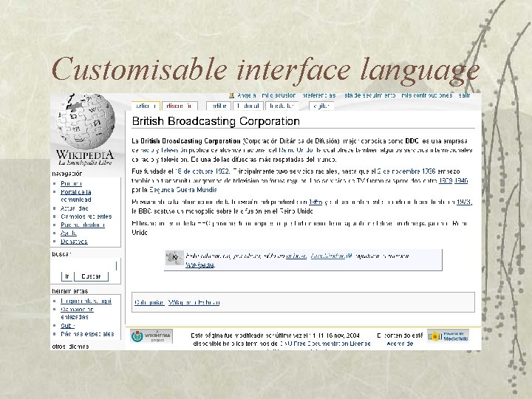Open the Actualidad sidebar link
The height and width of the screenshot is (399, 532).
(75, 208)
